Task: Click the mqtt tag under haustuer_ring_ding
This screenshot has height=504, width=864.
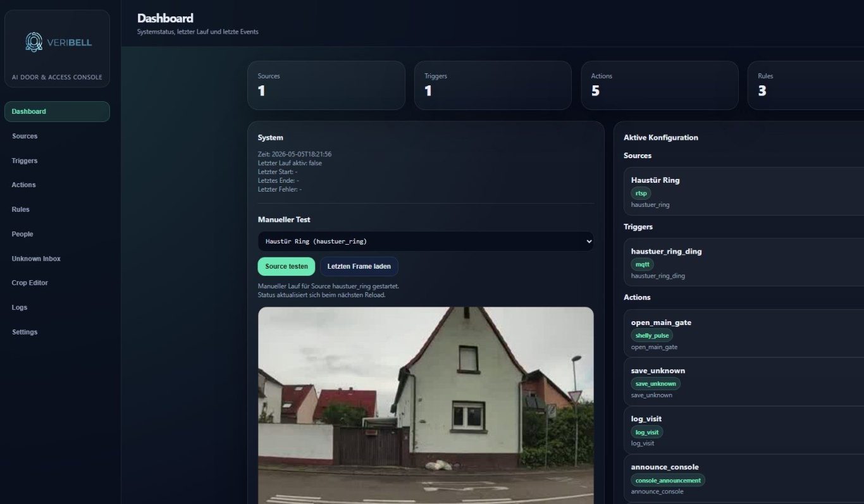Action: click(642, 264)
